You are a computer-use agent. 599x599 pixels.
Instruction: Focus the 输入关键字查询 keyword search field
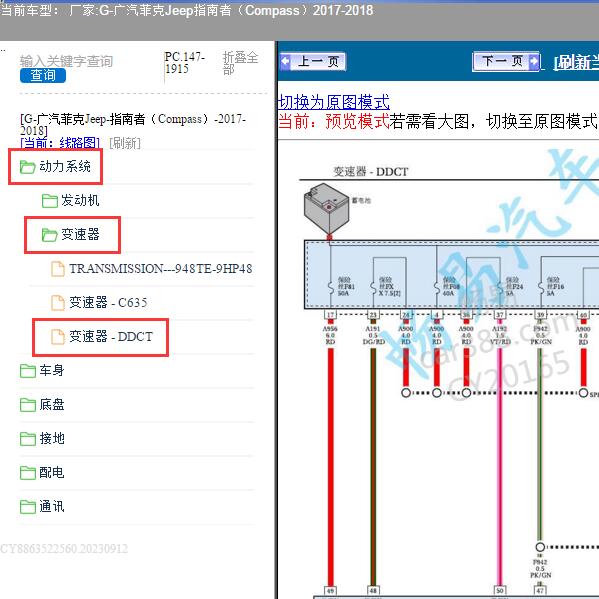(x=66, y=61)
